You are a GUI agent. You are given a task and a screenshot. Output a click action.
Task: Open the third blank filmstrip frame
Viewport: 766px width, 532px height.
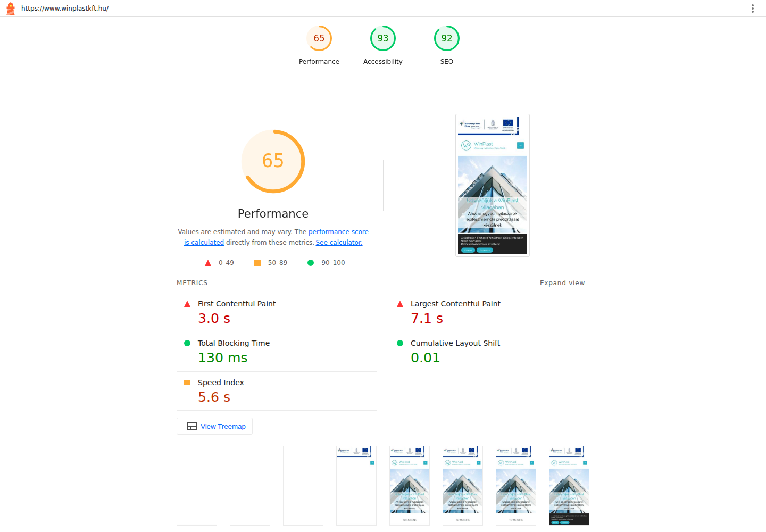(303, 486)
